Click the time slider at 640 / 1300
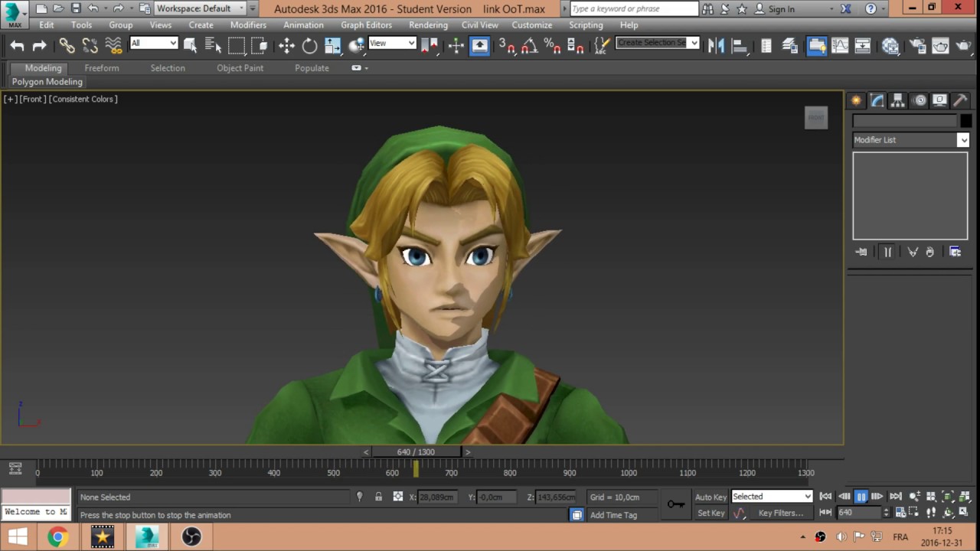 coord(416,452)
